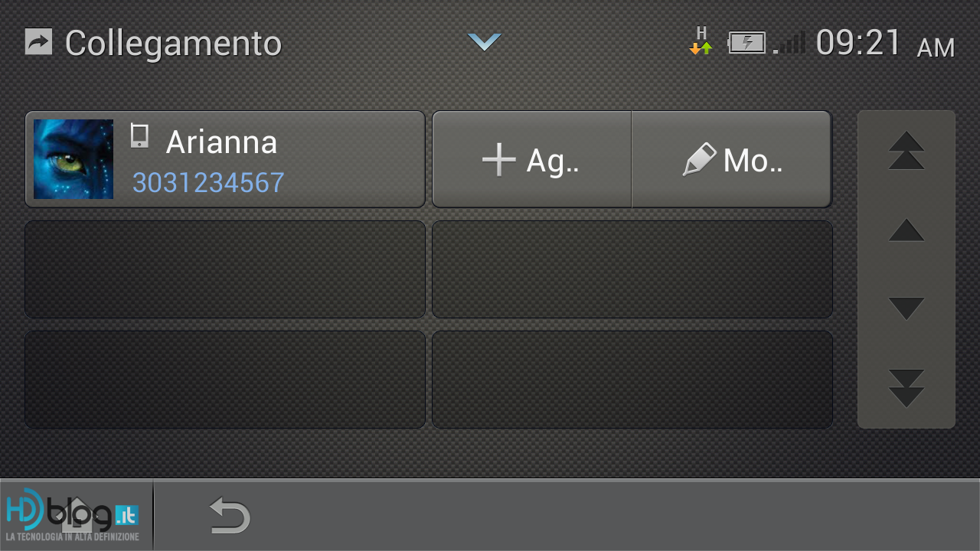Viewport: 980px width, 551px height.
Task: Move up one row with up arrow
Action: coord(906,230)
